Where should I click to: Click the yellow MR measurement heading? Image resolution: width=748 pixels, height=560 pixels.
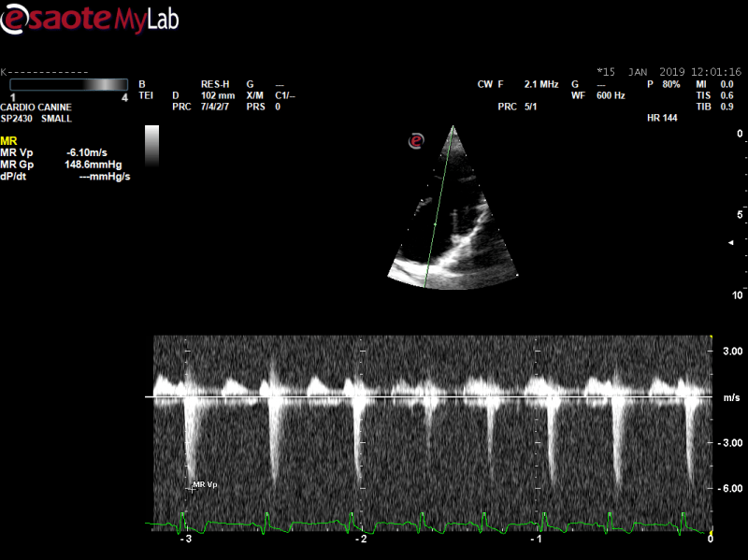[9, 140]
